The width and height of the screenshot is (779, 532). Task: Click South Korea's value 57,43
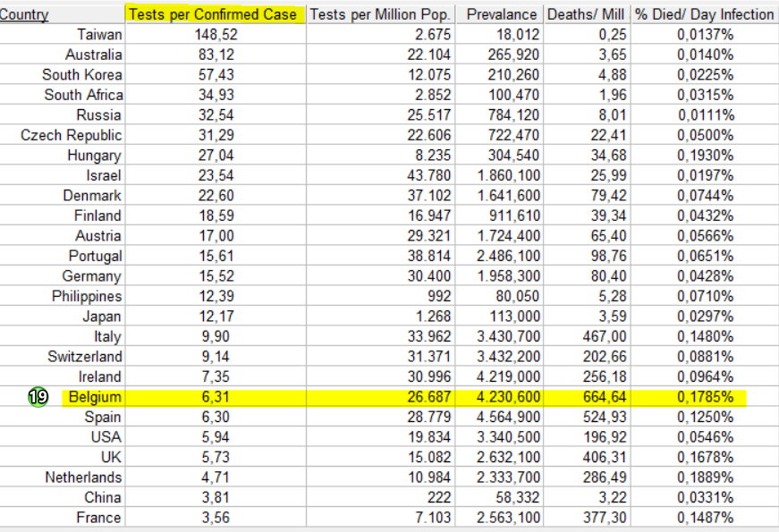tap(216, 74)
